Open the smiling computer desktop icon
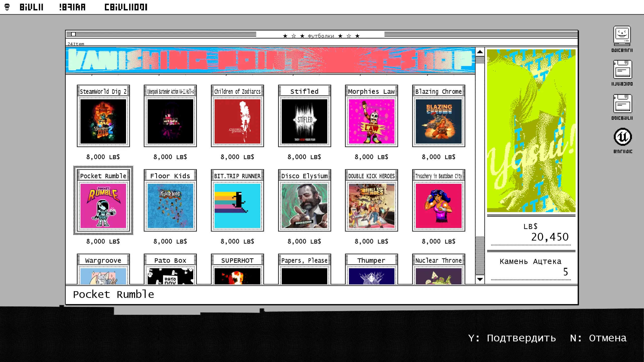This screenshot has width=644, height=362. [622, 36]
